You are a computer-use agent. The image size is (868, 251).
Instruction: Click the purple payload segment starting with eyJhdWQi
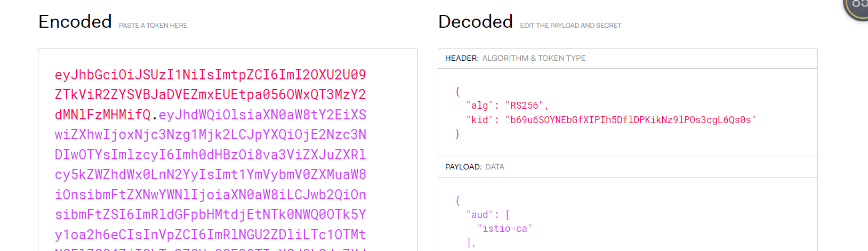point(262,115)
